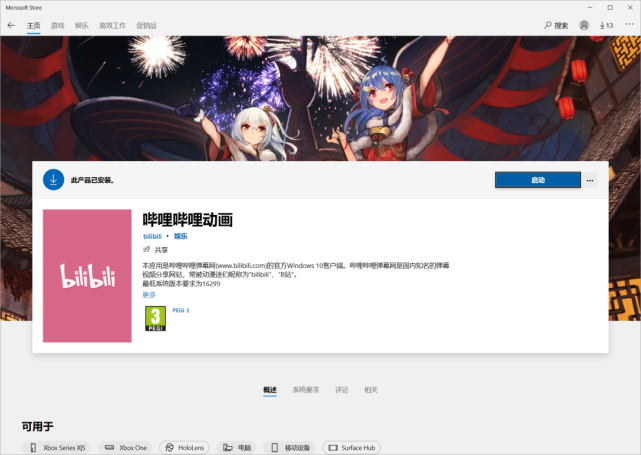Share the app via 共享
This screenshot has width=641, height=455.
point(155,249)
